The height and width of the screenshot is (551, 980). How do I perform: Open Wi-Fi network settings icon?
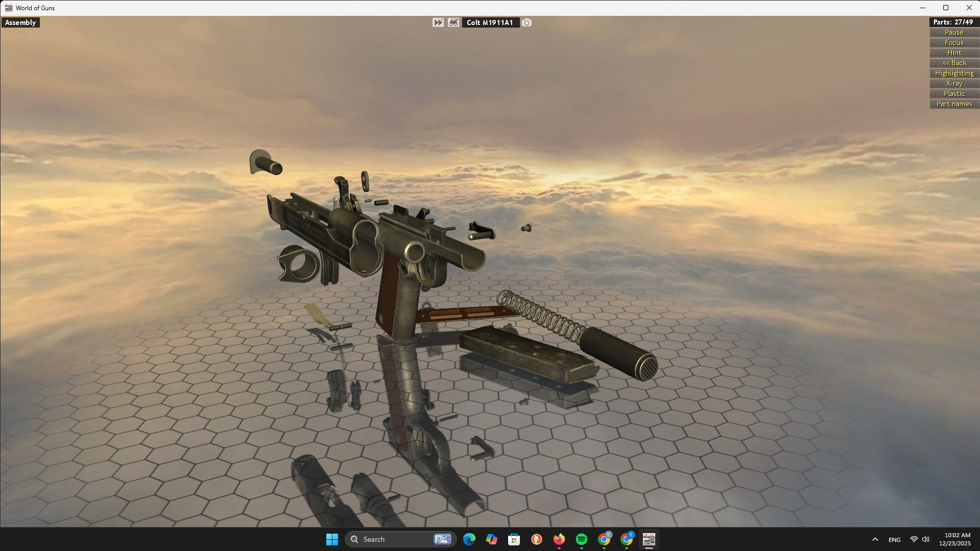(x=914, y=539)
